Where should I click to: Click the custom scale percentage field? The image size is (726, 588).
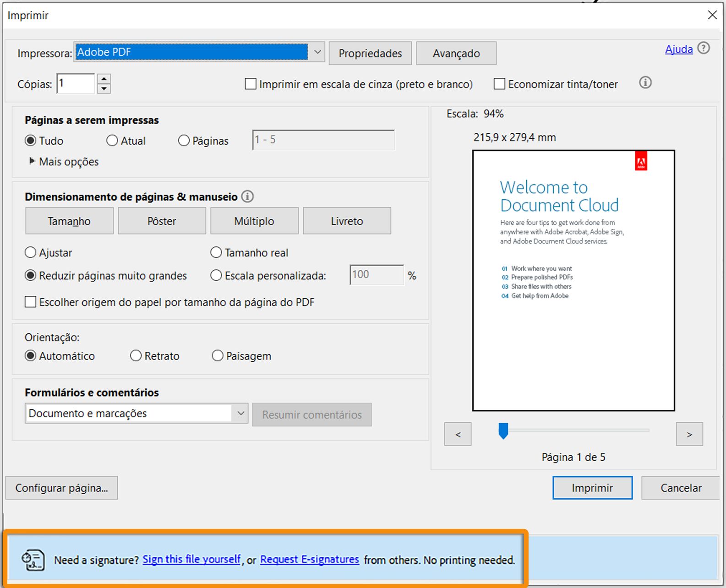(377, 275)
